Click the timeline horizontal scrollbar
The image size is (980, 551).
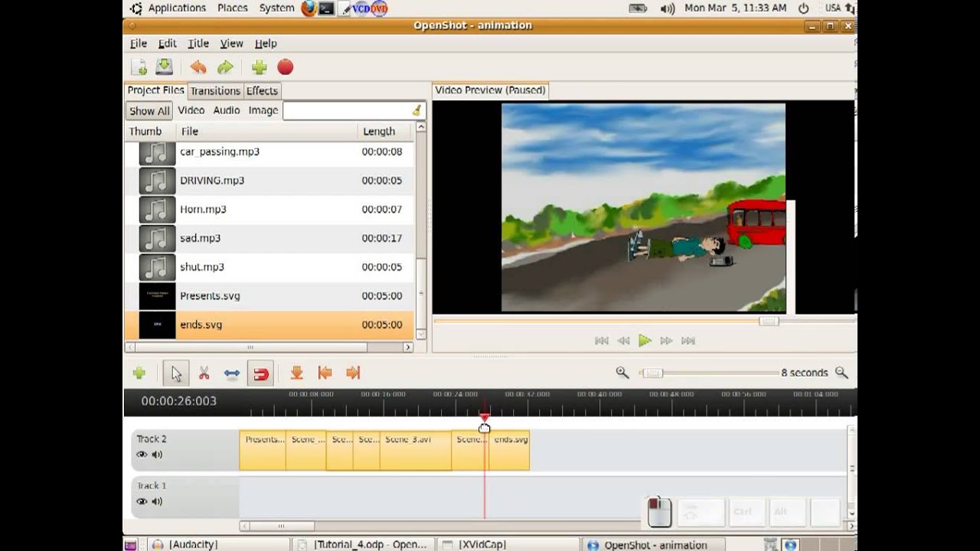pos(281,526)
